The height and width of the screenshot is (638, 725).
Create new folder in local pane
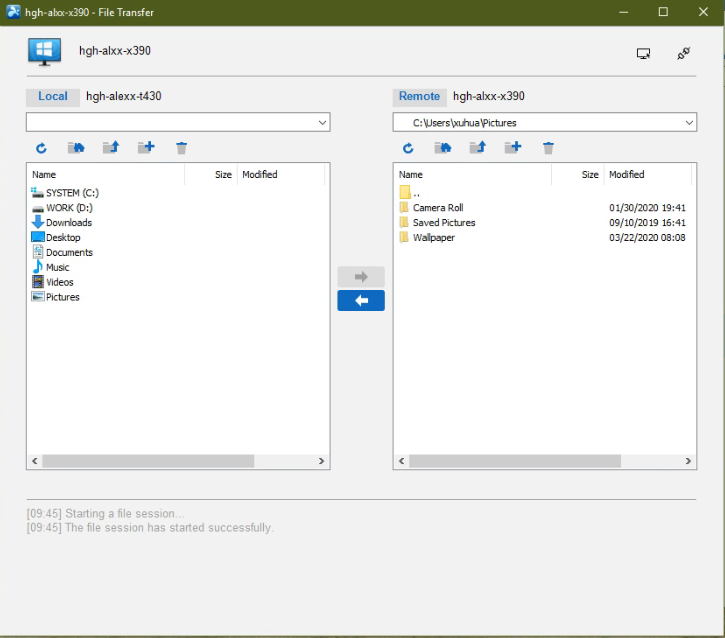click(146, 147)
